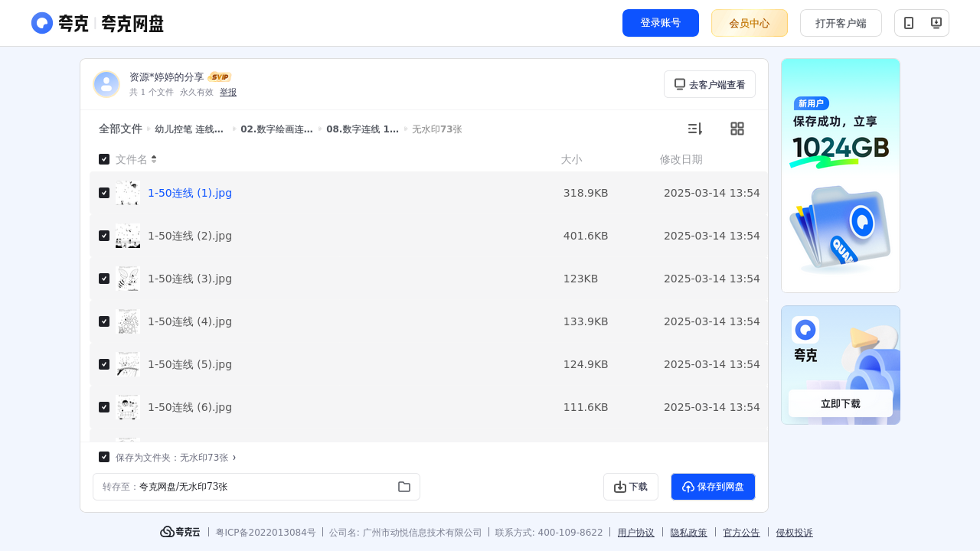
Task: Open the 官方公告 footer link
Action: click(x=742, y=533)
